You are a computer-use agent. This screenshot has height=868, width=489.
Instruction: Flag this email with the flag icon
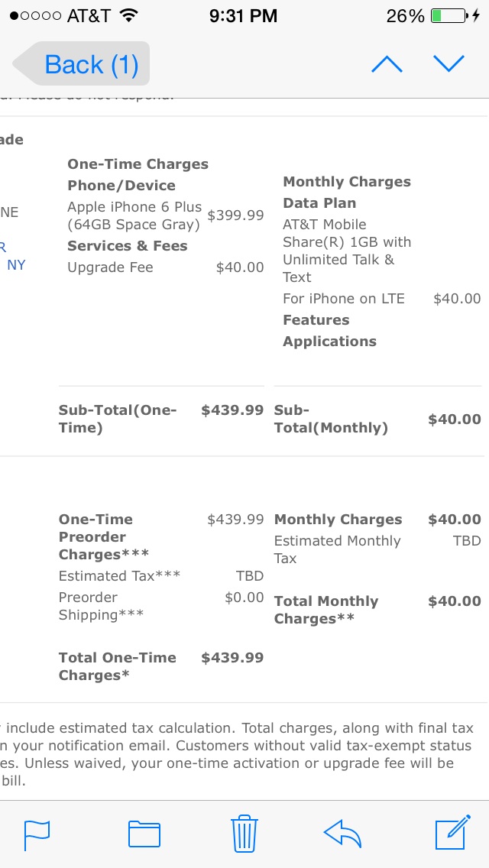37,834
